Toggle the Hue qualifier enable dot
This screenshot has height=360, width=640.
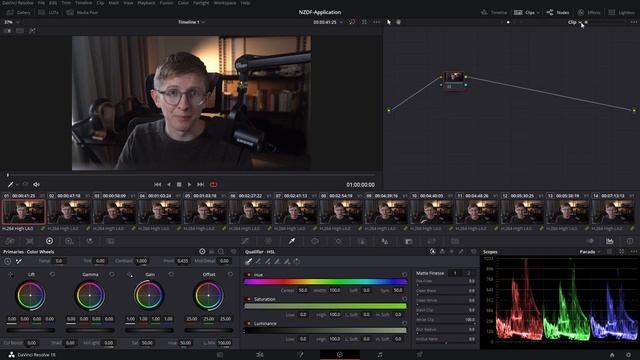click(249, 275)
